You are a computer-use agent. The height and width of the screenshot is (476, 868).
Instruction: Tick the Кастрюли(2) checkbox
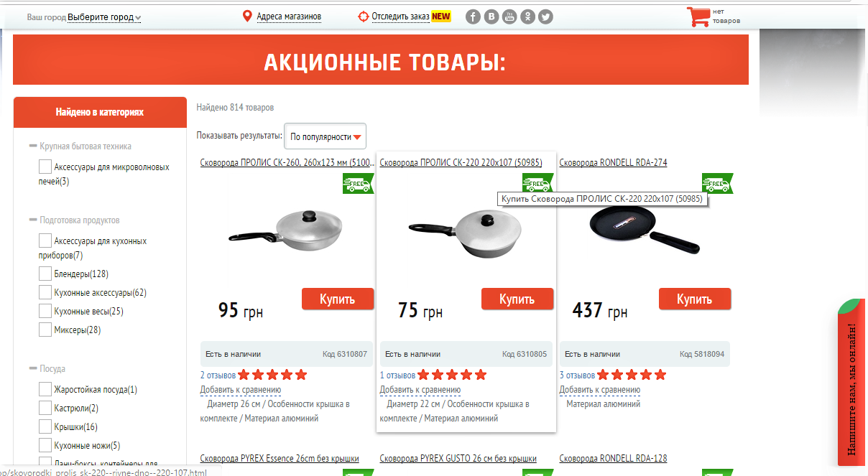point(45,409)
